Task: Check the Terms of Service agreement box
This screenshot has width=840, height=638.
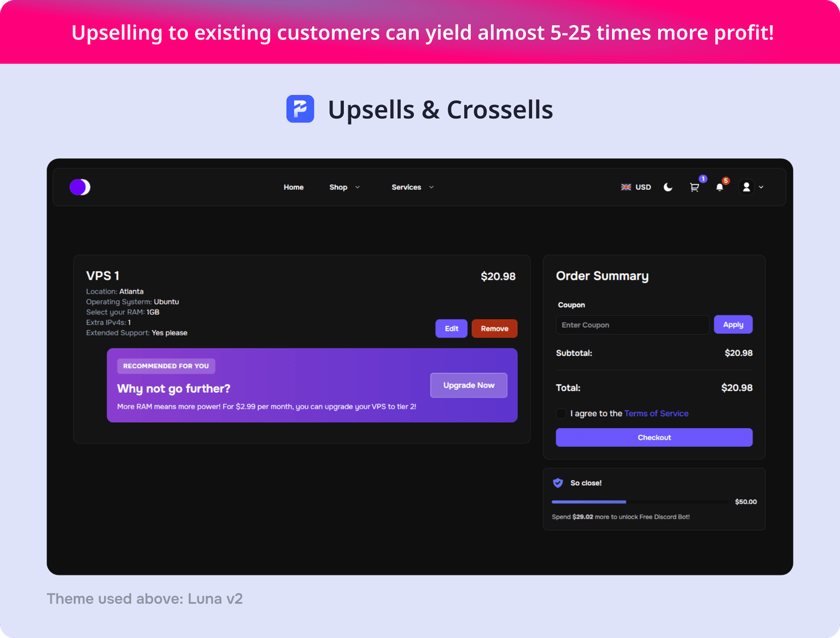Action: click(561, 414)
